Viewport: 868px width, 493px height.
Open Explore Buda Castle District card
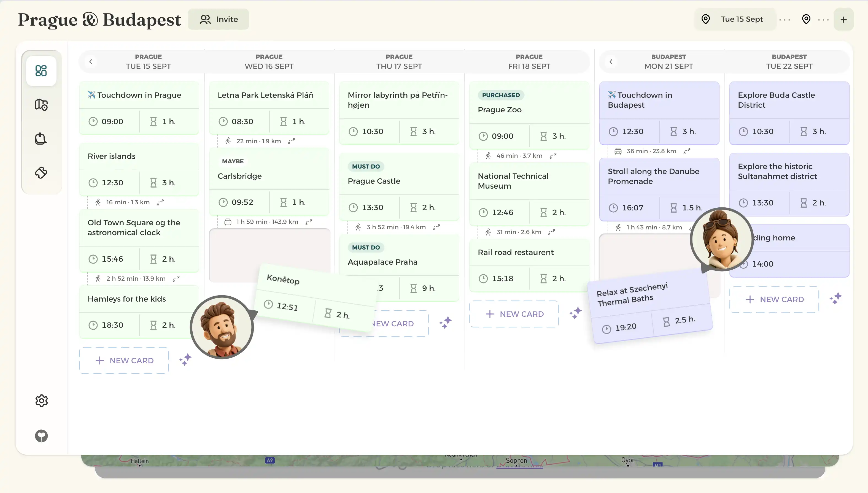(789, 113)
